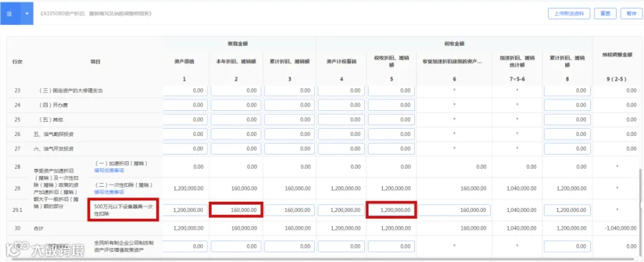Select row 29.1 column 8 累计折旧 input
The height and width of the screenshot is (262, 644).
pyautogui.click(x=567, y=210)
